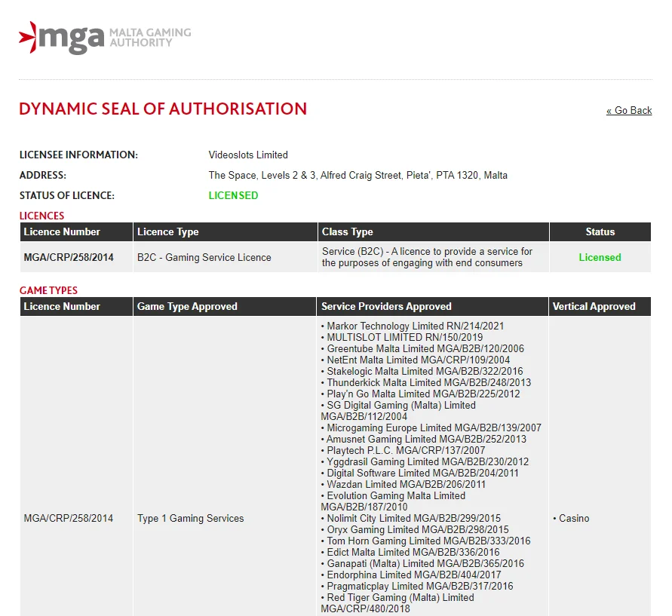Follow the « Go Back link
This screenshot has height=616, width=672.
pyautogui.click(x=629, y=111)
